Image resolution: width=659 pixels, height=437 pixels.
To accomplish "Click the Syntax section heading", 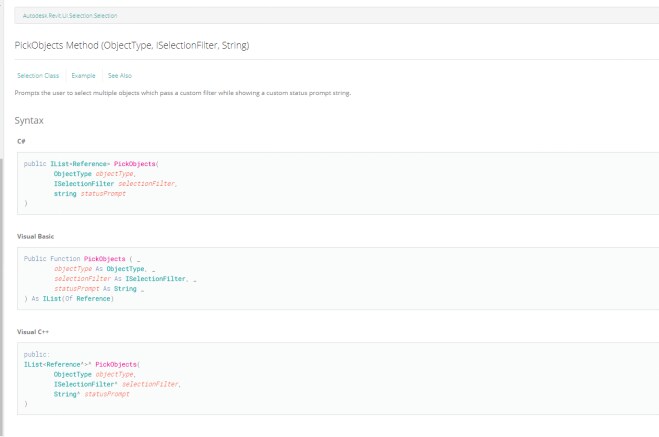I will tap(29, 121).
